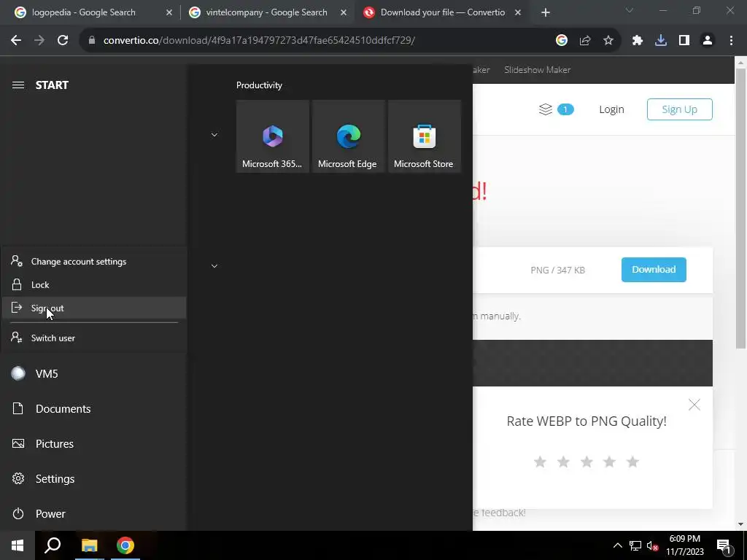Open Chrome three-dot menu
Viewport: 747px width, 560px height.
point(731,41)
